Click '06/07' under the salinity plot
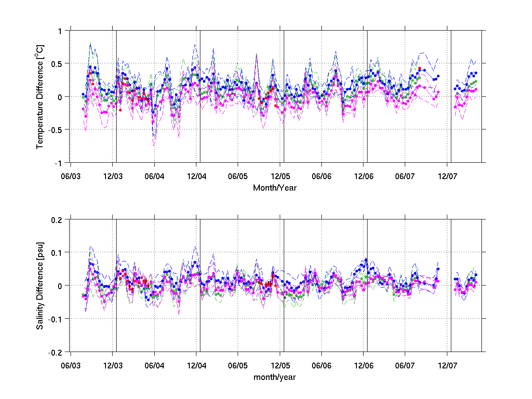Image resolution: width=532 pixels, height=399 pixels. [405, 366]
